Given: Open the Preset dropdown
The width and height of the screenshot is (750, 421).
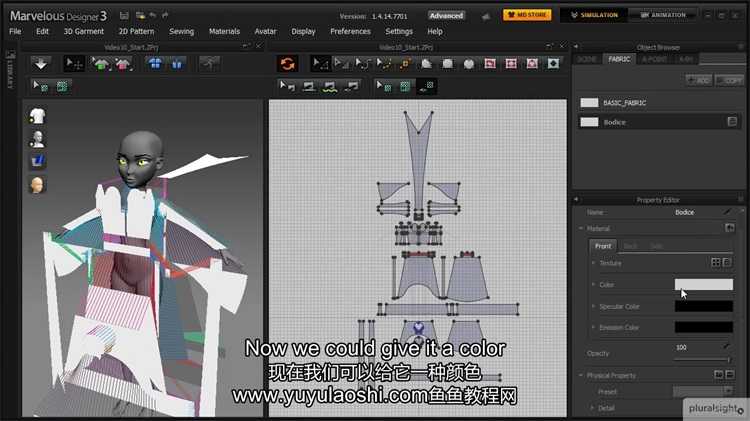Looking at the screenshot, I should point(703,391).
